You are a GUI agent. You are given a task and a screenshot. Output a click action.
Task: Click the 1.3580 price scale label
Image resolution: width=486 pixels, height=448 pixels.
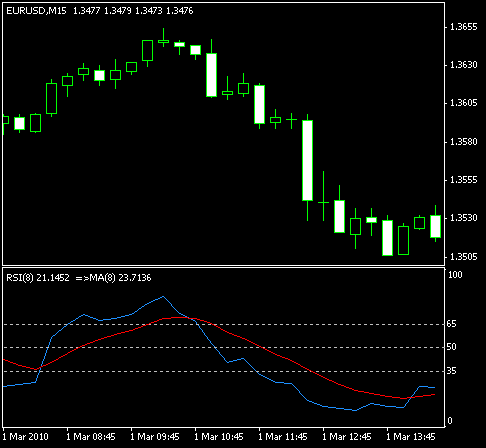tap(464, 142)
